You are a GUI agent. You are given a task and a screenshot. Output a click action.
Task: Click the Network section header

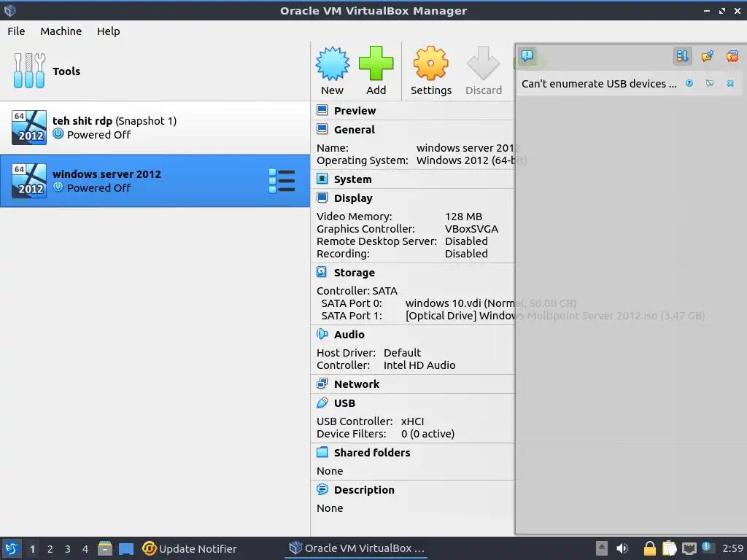pos(356,384)
